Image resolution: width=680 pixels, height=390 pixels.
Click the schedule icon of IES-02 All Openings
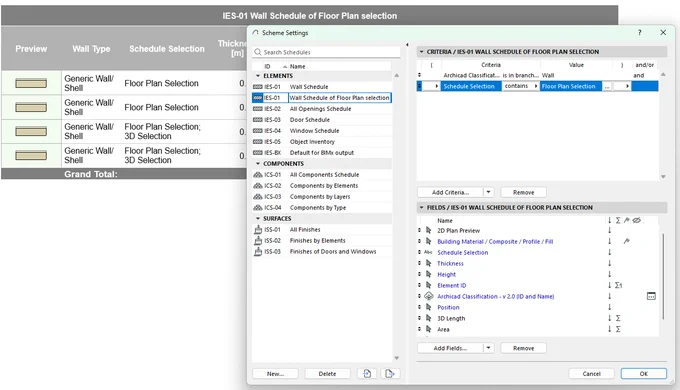click(258, 109)
